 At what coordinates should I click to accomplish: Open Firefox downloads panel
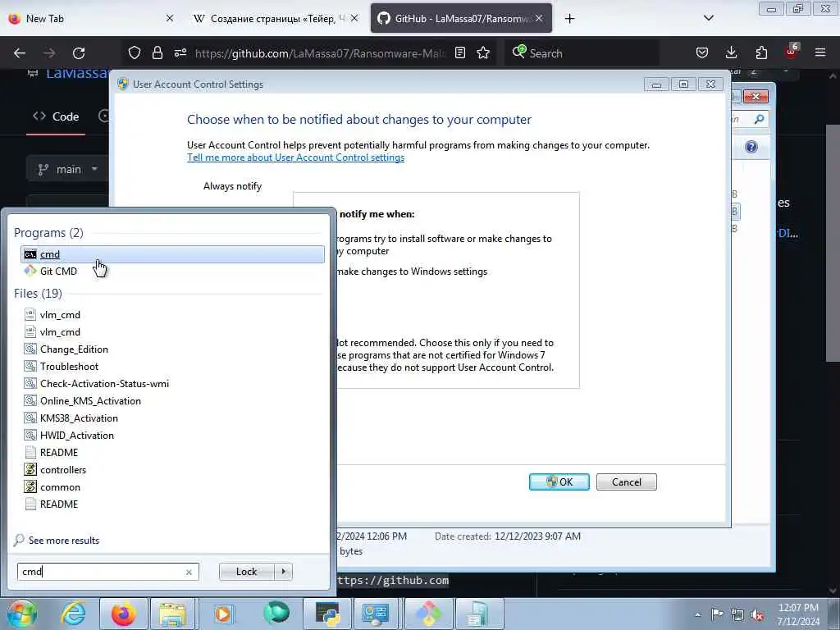[731, 52]
